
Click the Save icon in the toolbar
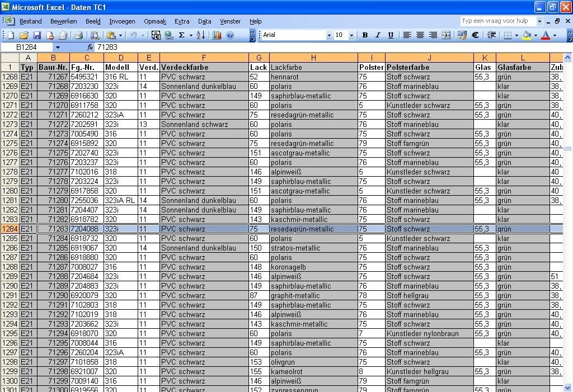[x=37, y=35]
